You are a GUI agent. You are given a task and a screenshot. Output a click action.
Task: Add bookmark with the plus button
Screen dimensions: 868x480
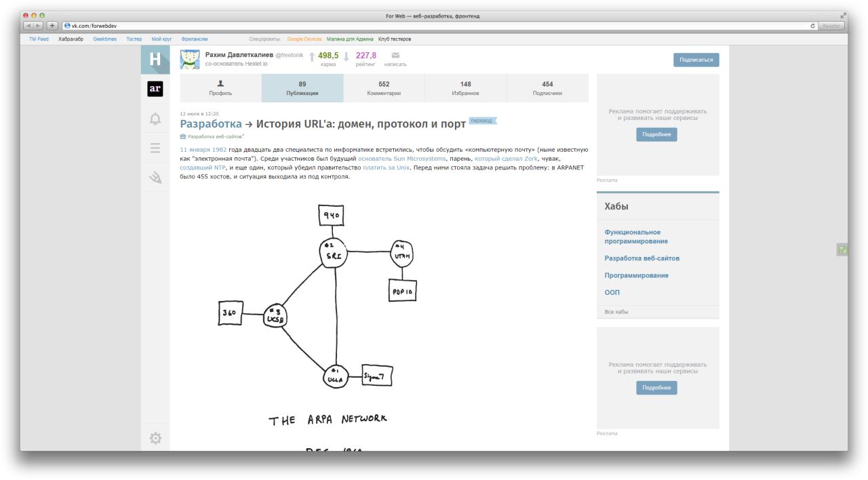point(54,26)
